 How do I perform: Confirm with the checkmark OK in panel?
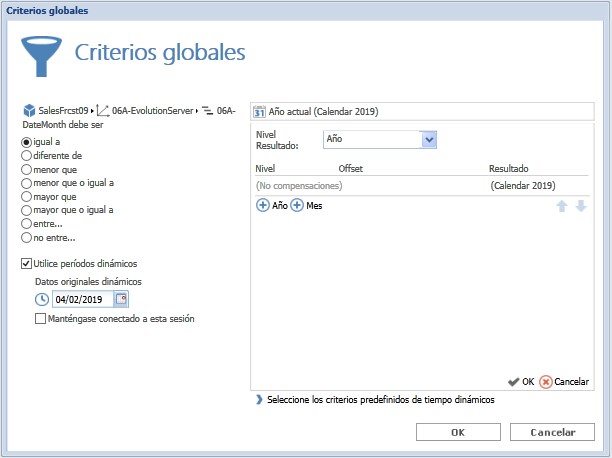coord(521,381)
